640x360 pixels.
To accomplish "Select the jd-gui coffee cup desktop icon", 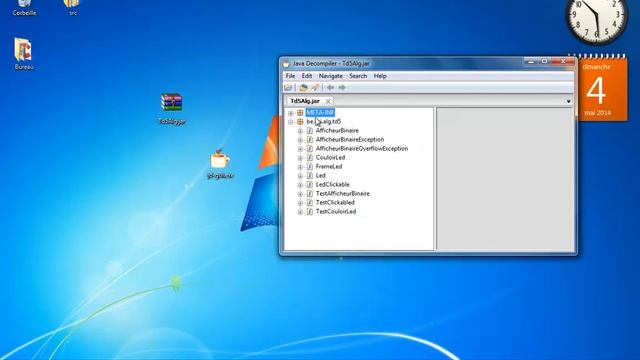I will 220,159.
